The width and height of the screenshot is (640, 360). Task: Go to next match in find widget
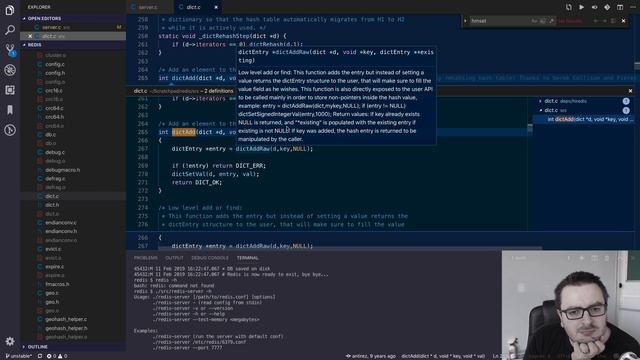pyautogui.click(x=604, y=21)
